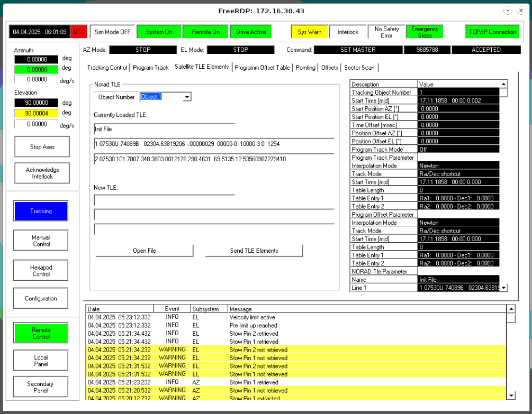Click the Subsystem column header
This screenshot has height=414, width=532.
209,309
